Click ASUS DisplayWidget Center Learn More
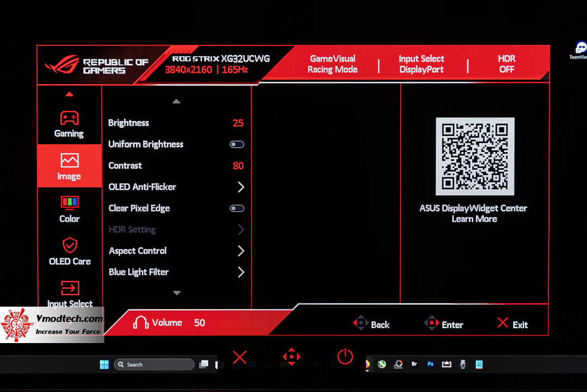This screenshot has width=587, height=392. 473,214
